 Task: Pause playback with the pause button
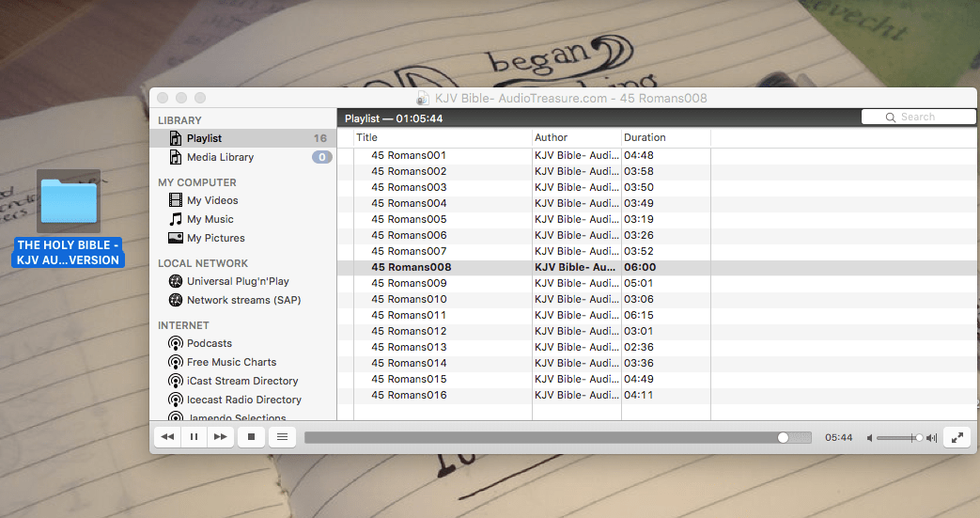(x=194, y=437)
